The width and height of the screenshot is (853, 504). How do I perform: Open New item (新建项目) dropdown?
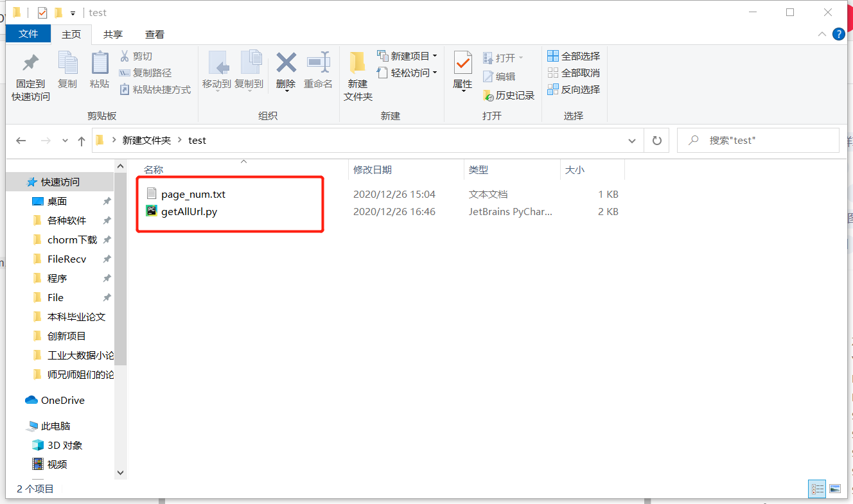pyautogui.click(x=407, y=56)
